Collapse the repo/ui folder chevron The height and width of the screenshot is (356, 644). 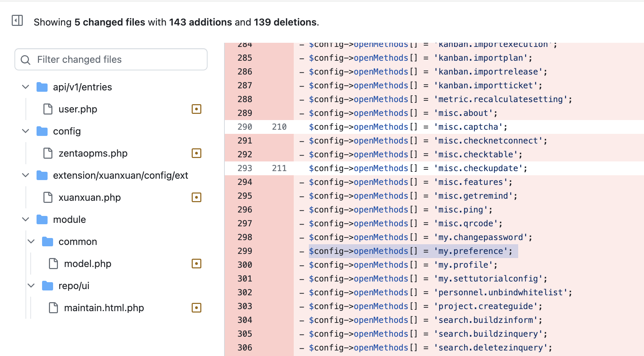tap(31, 286)
